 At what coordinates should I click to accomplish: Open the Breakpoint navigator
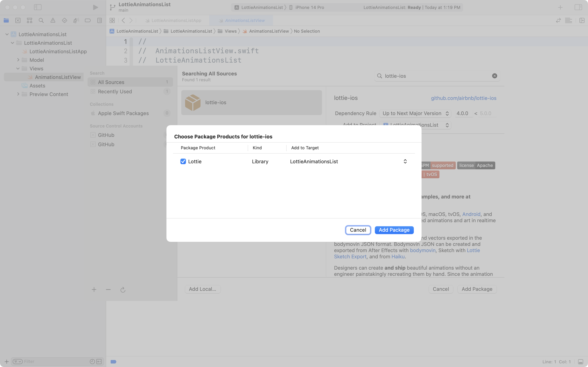[x=88, y=20]
